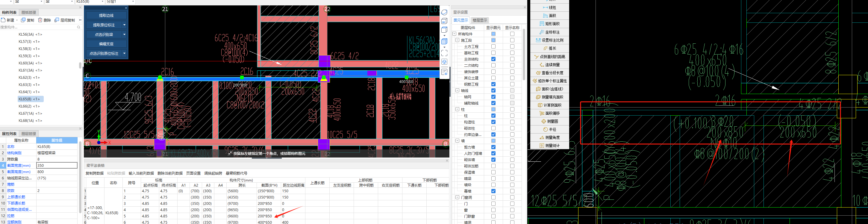The image size is (868, 224).
Task: Open the KL65(8) component dropdown
Action: pos(102,2)
